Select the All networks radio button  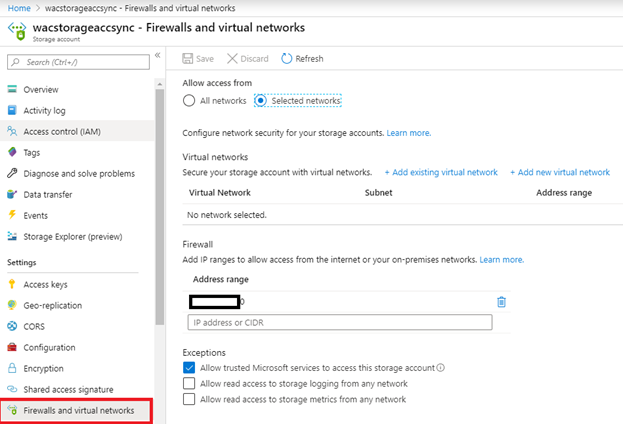189,101
